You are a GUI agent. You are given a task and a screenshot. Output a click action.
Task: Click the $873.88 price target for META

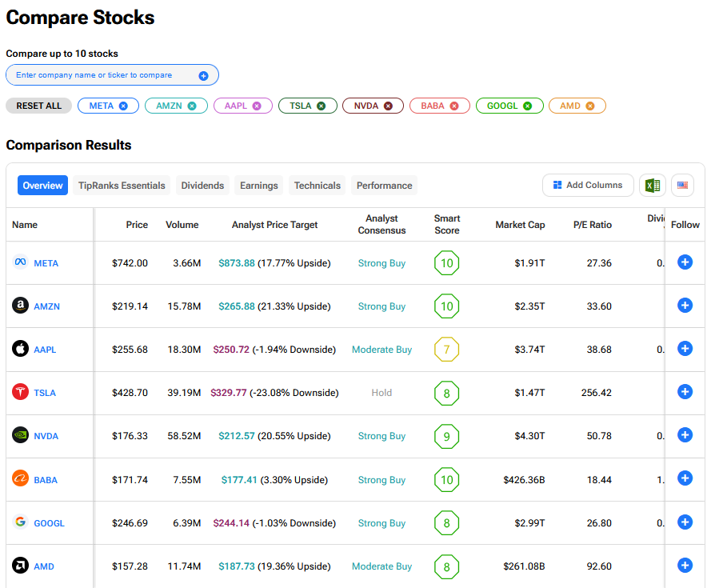coord(237,263)
